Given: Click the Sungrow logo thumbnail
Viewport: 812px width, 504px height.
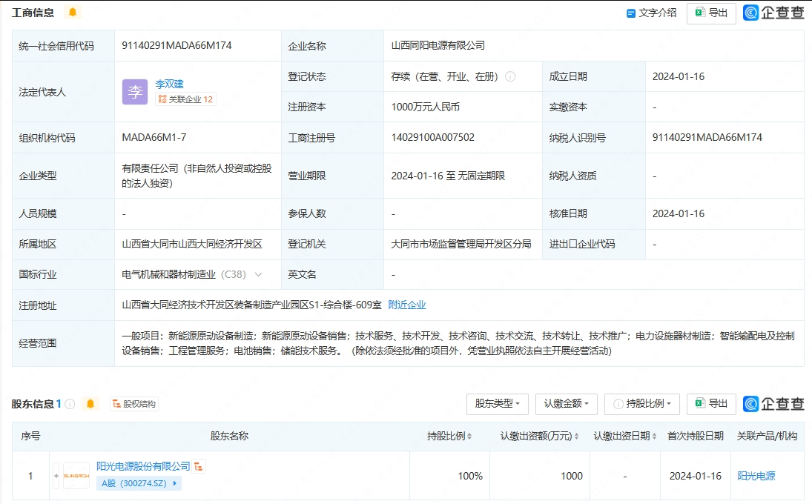Looking at the screenshot, I should [x=76, y=476].
